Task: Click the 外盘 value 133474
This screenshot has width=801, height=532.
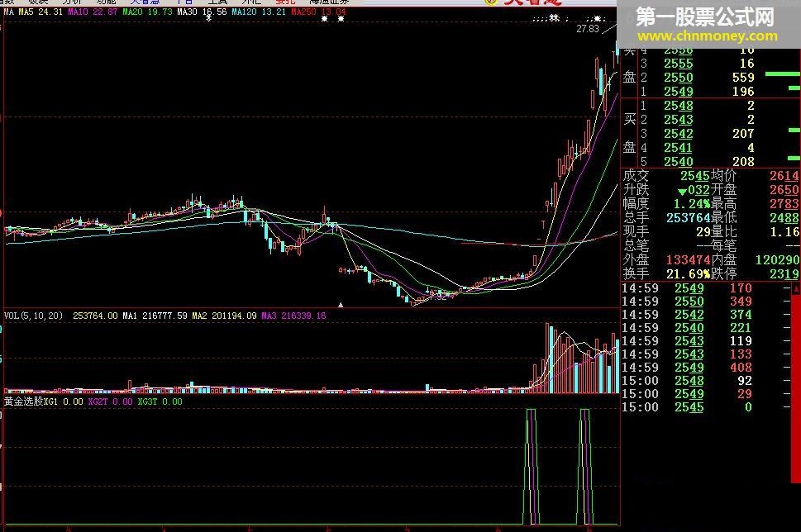Action: pyautogui.click(x=689, y=260)
